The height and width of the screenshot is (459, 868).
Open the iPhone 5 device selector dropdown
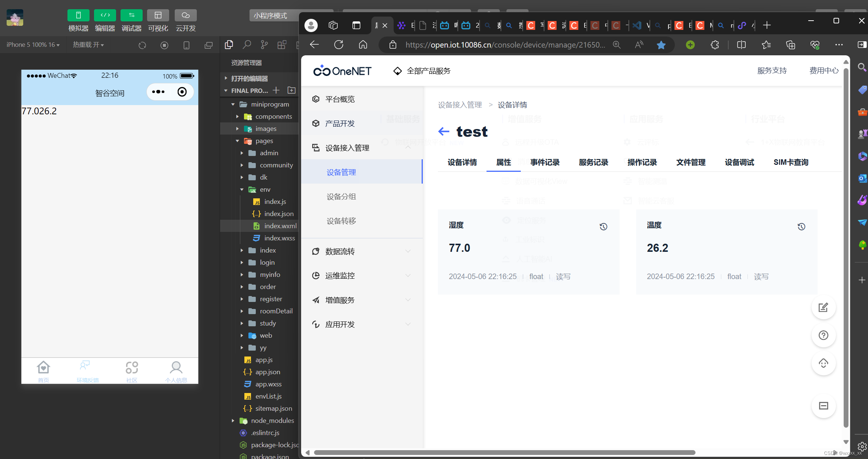click(x=32, y=45)
